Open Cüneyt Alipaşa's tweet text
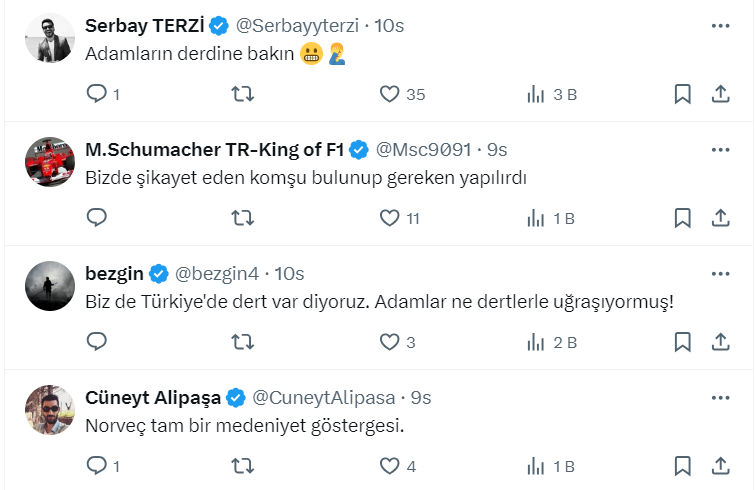 [244, 425]
